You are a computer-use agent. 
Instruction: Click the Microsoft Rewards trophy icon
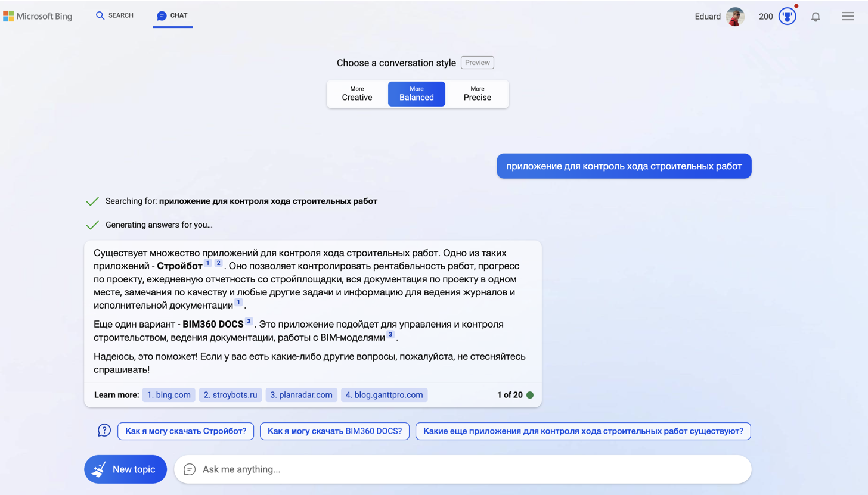[787, 17]
